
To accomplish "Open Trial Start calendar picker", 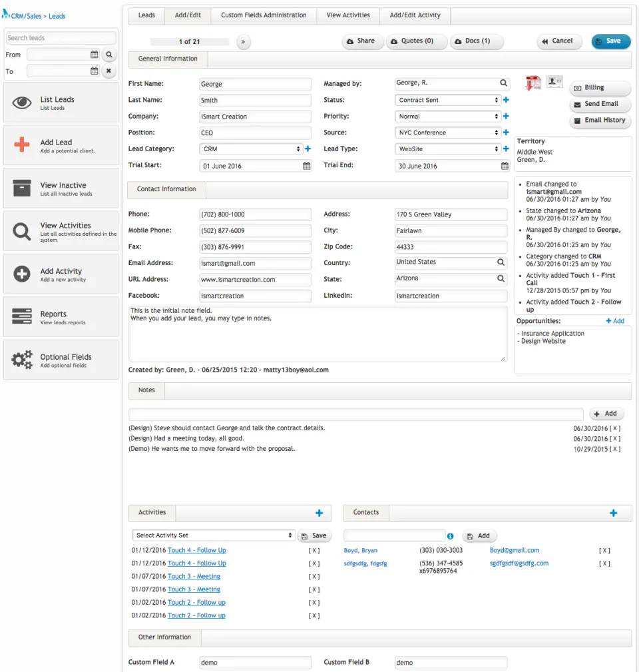I will [x=307, y=166].
